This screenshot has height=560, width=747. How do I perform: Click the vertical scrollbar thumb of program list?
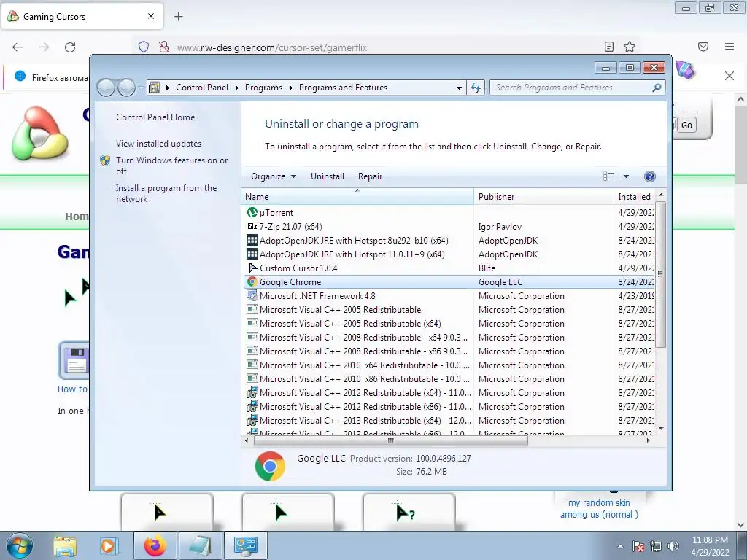660,274
